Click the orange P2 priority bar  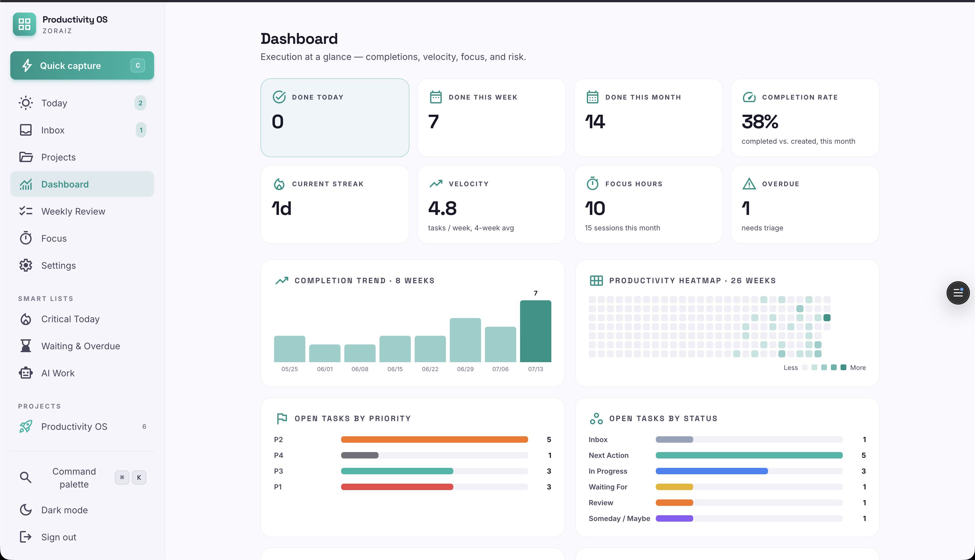pyautogui.click(x=434, y=439)
